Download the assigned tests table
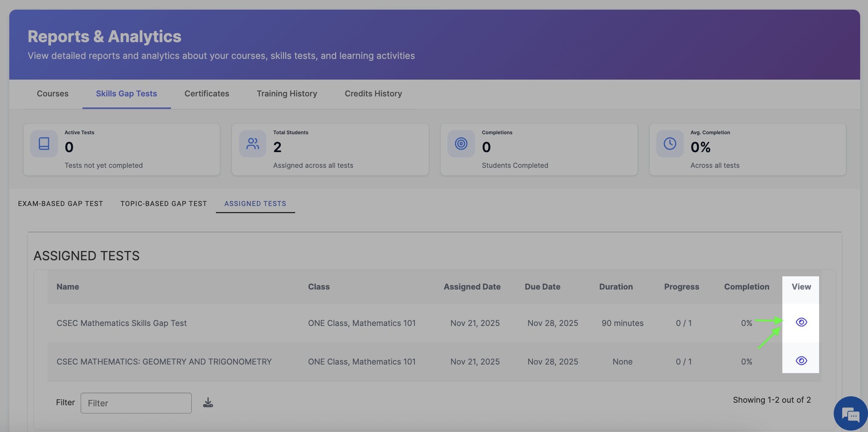Viewport: 868px width, 432px height. click(208, 403)
